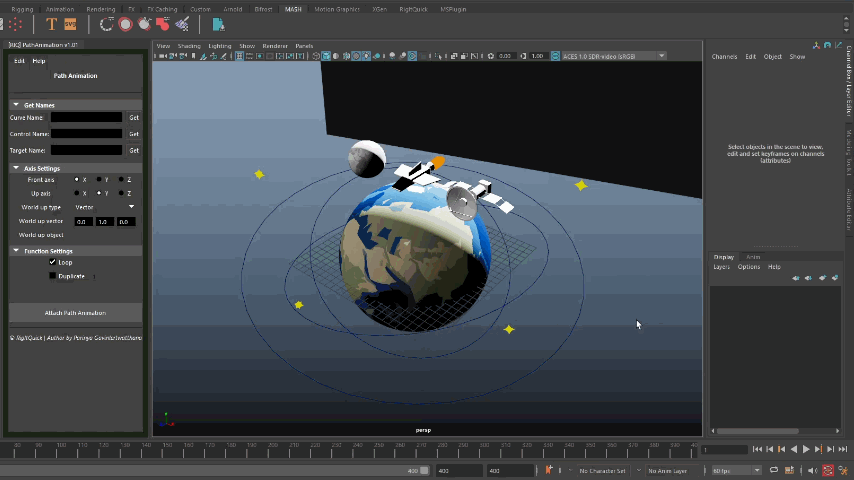Click the paintbrush grid shelf icon
The width and height of the screenshot is (854, 480).
tap(182, 25)
